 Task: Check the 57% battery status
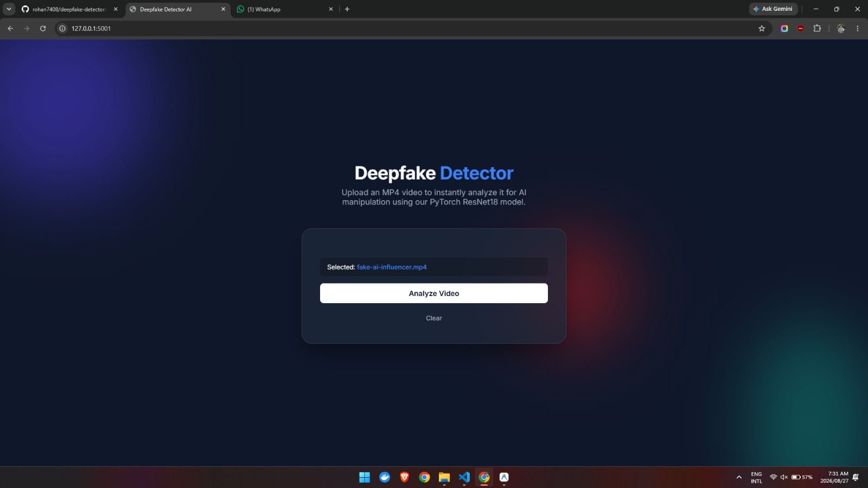pos(802,477)
